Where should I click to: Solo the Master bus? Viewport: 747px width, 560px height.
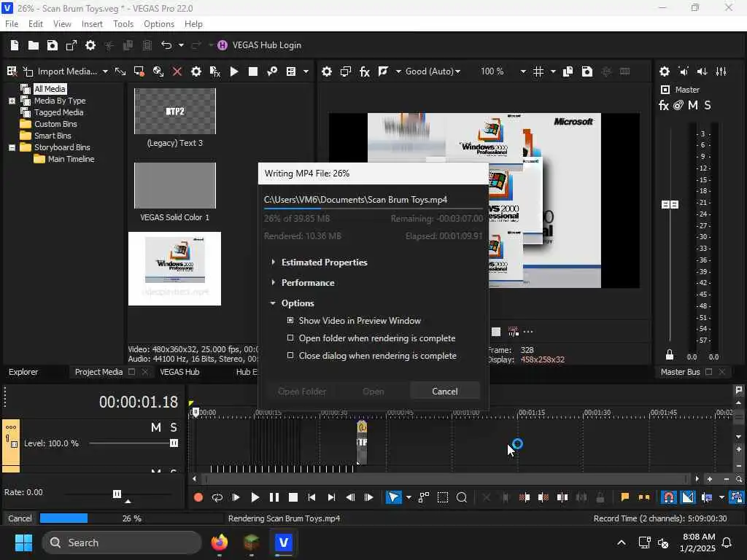[x=708, y=105]
